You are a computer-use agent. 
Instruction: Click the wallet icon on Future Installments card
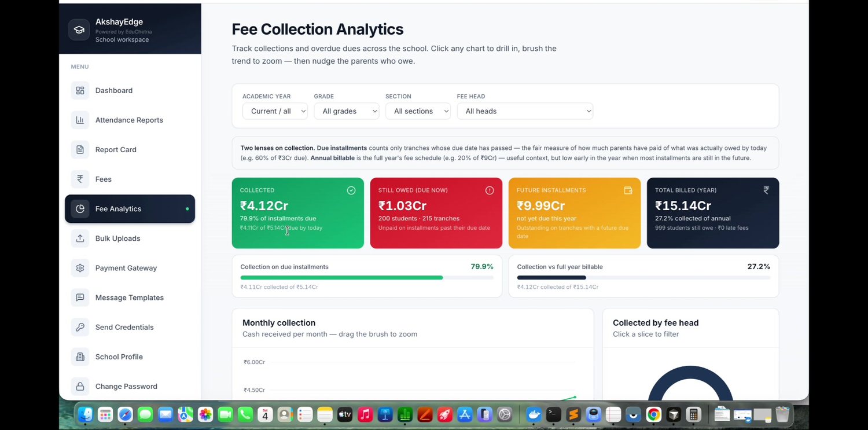(628, 190)
